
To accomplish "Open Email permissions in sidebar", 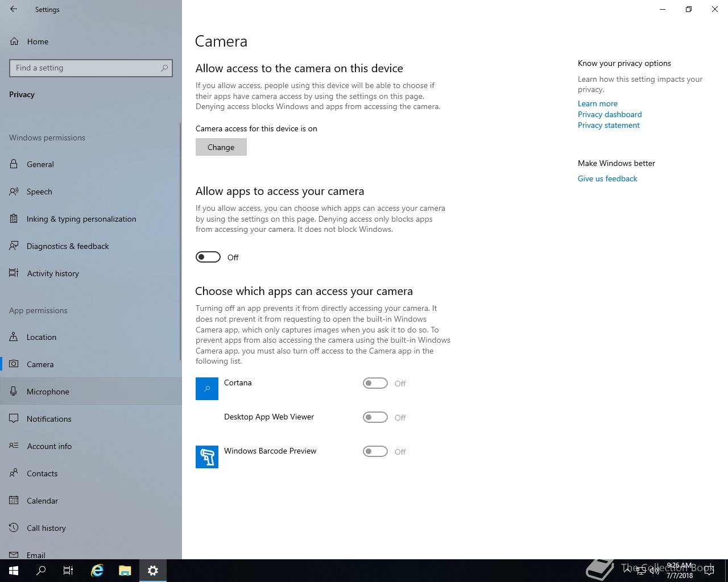I will [91, 554].
